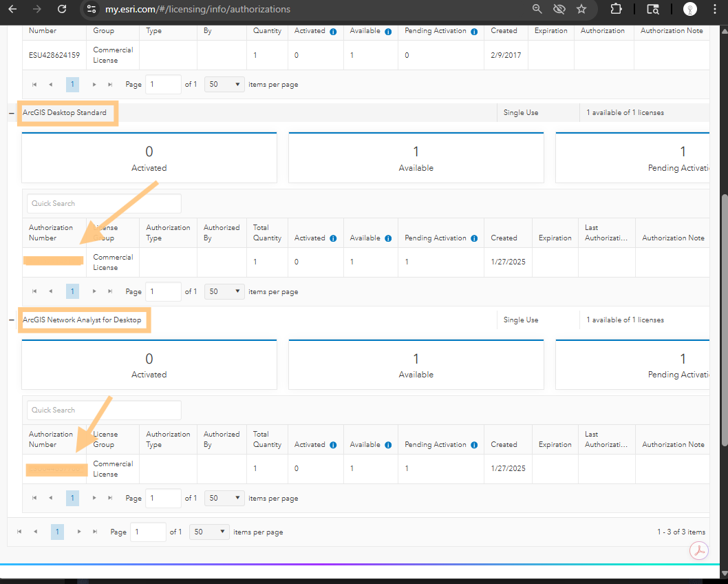The image size is (728, 584).
Task: Click the Authorization Number column header in Network Analyst table
Action: 50,439
